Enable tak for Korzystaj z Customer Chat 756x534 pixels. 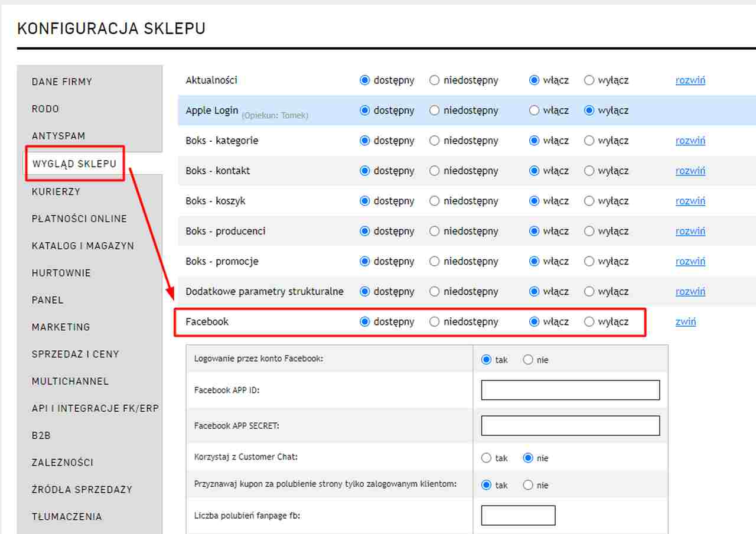tap(487, 458)
